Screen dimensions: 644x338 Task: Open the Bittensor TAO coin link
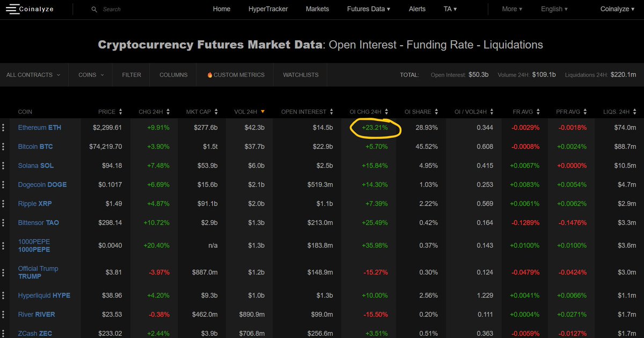click(39, 222)
